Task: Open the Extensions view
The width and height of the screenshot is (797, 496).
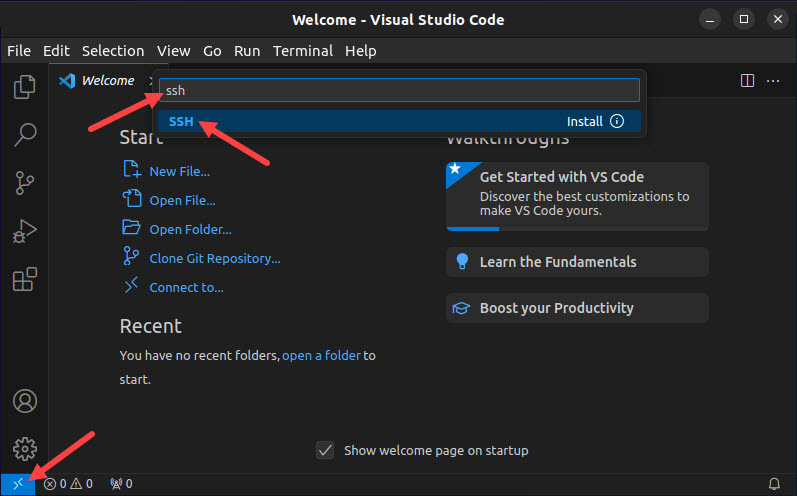Action: click(24, 280)
